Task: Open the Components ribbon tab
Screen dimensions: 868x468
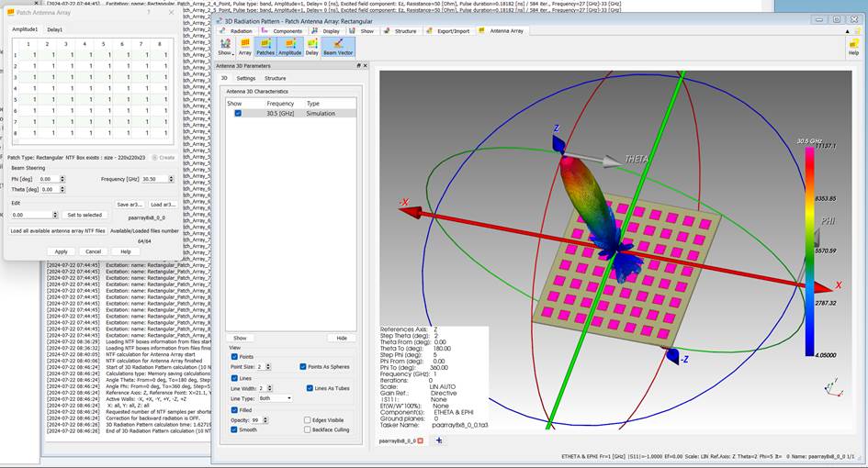Action: [x=283, y=31]
